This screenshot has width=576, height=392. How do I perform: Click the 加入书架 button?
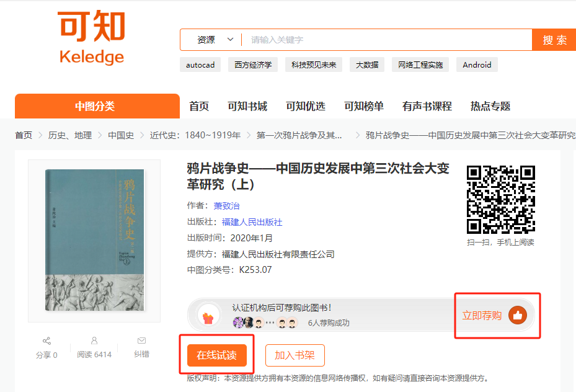(x=295, y=355)
